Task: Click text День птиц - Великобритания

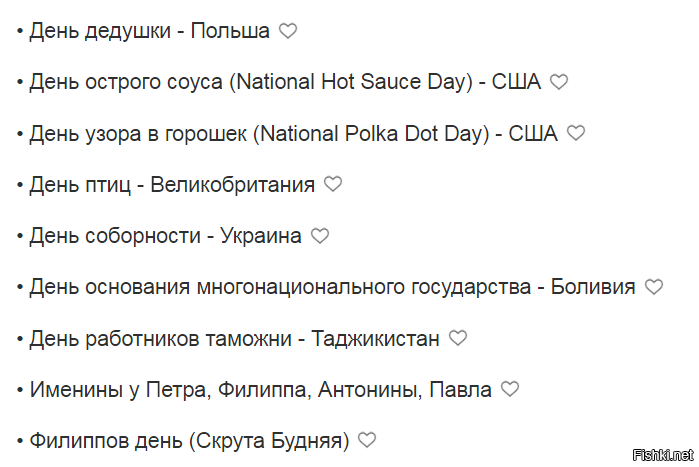Action: [172, 185]
